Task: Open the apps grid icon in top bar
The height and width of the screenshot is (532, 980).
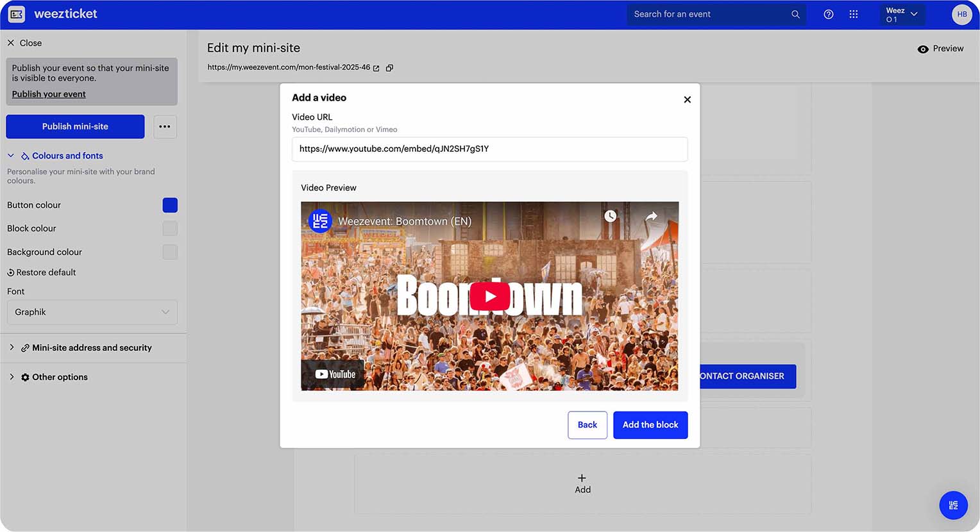Action: pyautogui.click(x=854, y=13)
